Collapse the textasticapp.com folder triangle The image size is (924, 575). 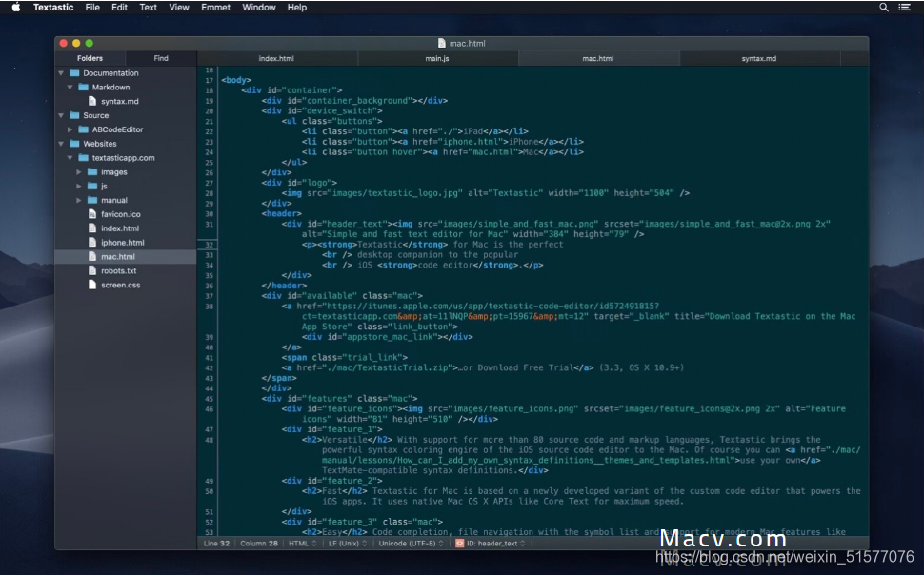pyautogui.click(x=70, y=158)
